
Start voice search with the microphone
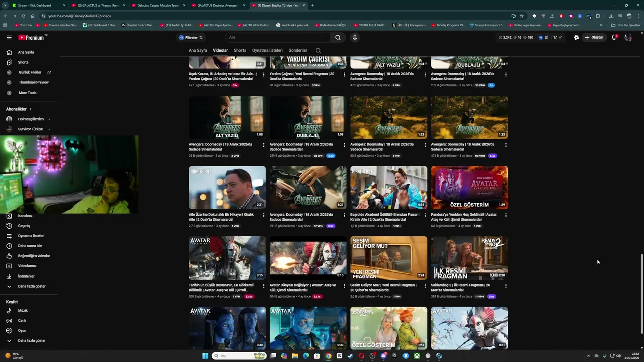coord(355,37)
